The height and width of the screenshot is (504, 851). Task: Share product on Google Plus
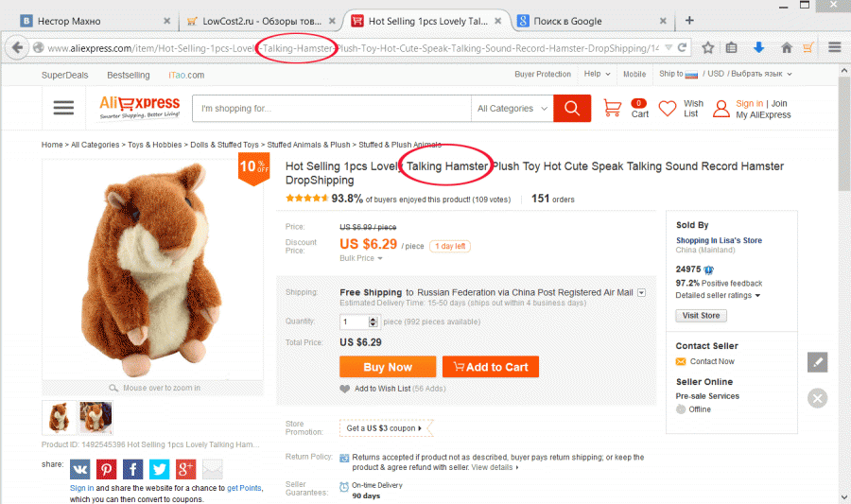[185, 469]
